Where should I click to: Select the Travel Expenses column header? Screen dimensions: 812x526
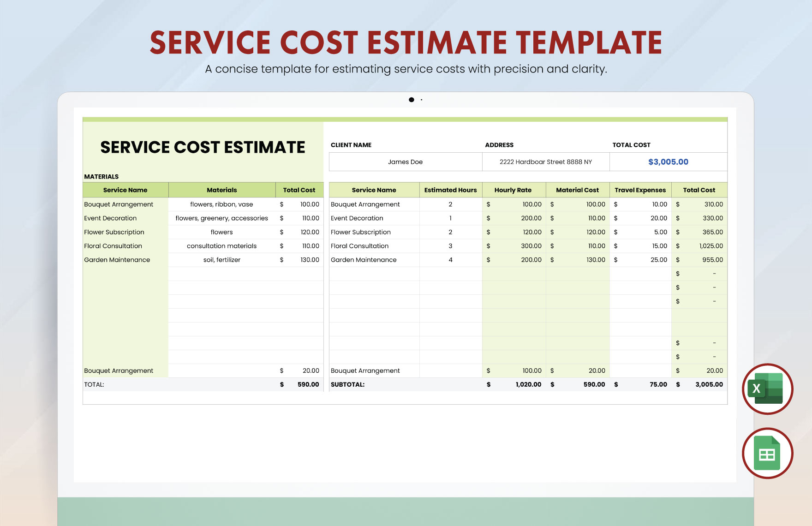coord(640,190)
